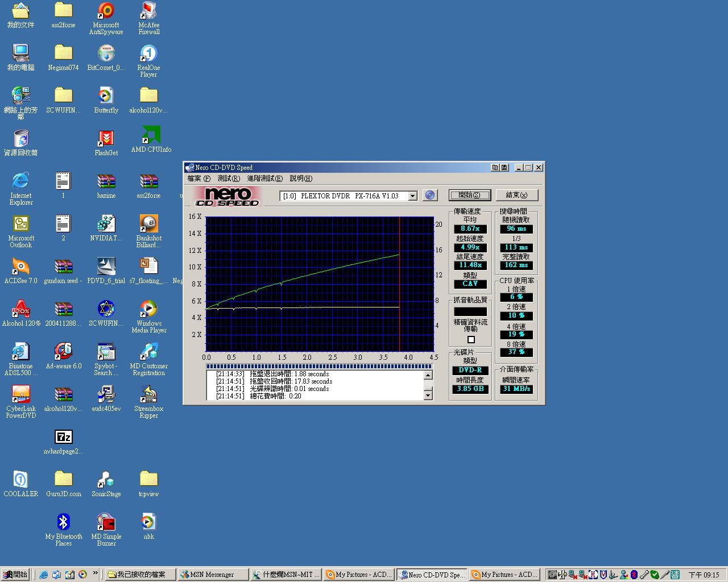Select the SonicStage desktop shortcut
Screen dimensions: 728x582
coord(106,484)
